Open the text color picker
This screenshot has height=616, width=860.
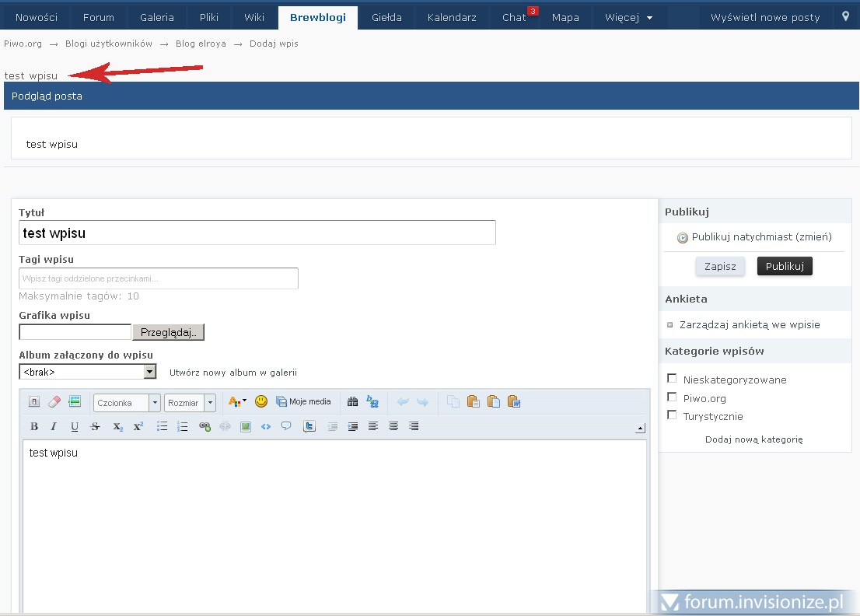coord(236,401)
